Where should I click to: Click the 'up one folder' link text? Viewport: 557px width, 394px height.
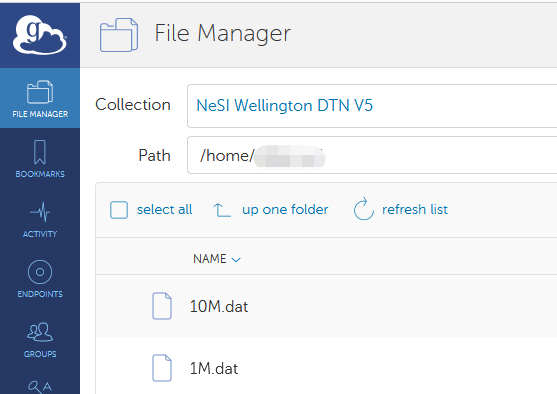285,210
